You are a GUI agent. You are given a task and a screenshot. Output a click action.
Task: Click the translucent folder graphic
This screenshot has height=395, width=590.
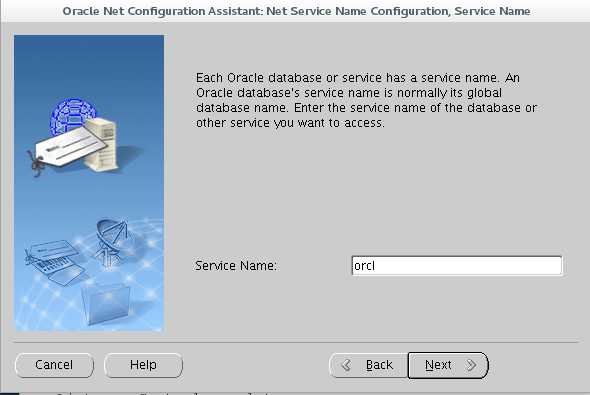coord(106,304)
